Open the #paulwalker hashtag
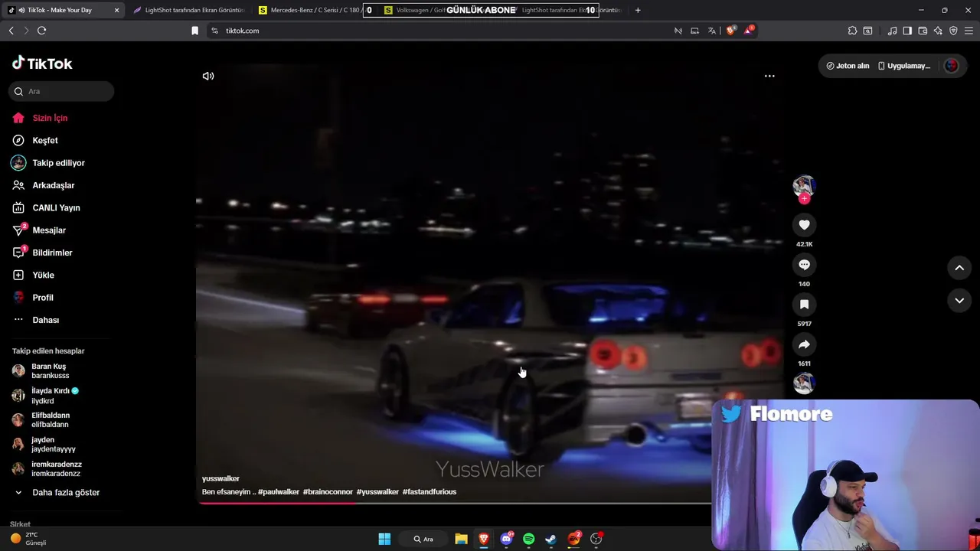This screenshot has height=551, width=980. coord(279,492)
